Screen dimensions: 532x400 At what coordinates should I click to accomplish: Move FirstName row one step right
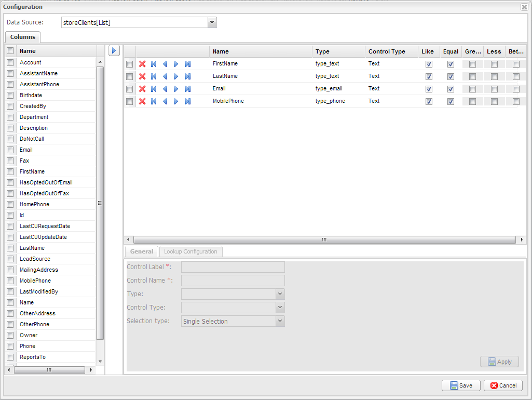pyautogui.click(x=176, y=64)
